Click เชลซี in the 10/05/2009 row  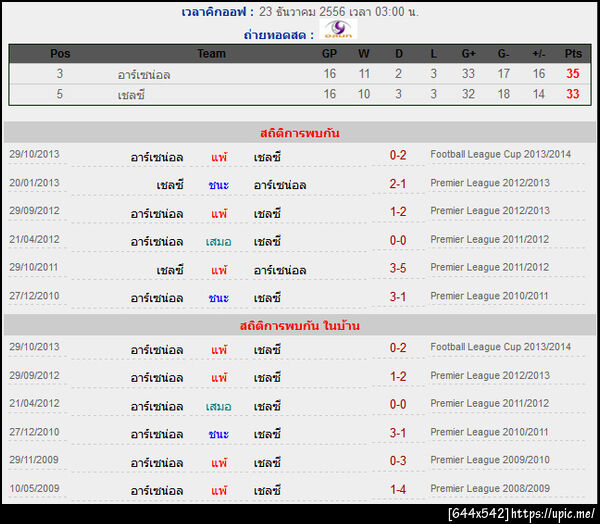(x=267, y=491)
